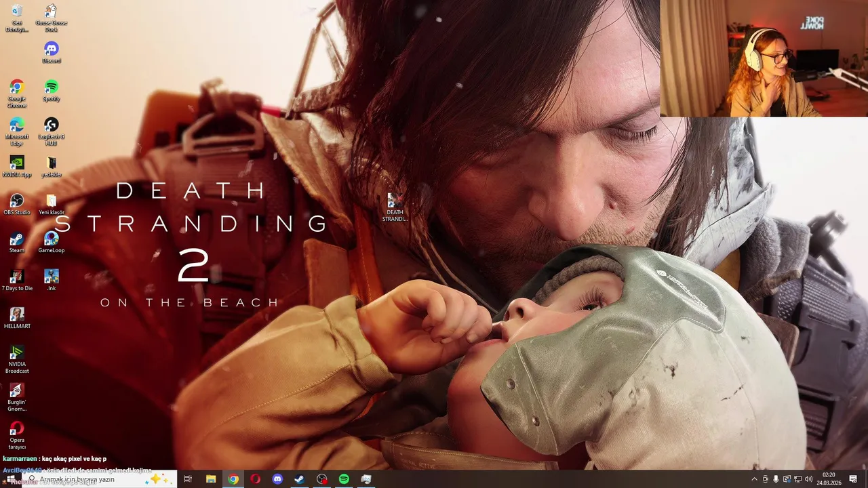Click the chat message from karmarraen
The width and height of the screenshot is (868, 488).
pyautogui.click(x=54, y=459)
